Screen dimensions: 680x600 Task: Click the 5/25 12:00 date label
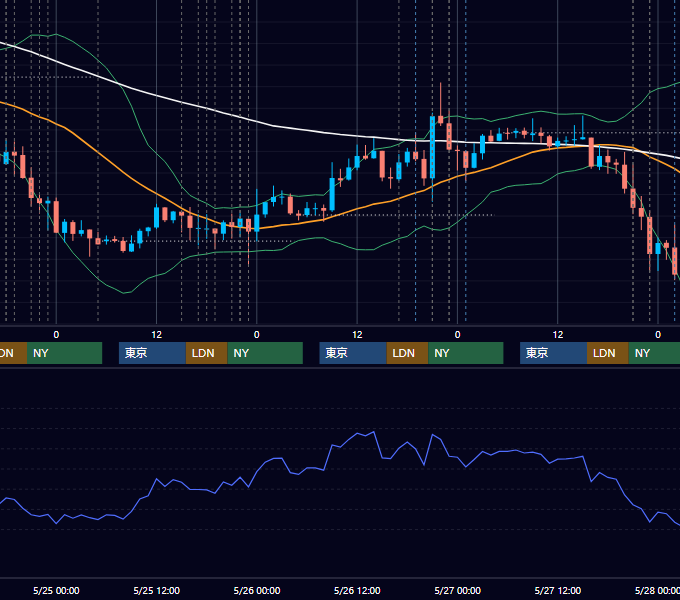coord(157,590)
